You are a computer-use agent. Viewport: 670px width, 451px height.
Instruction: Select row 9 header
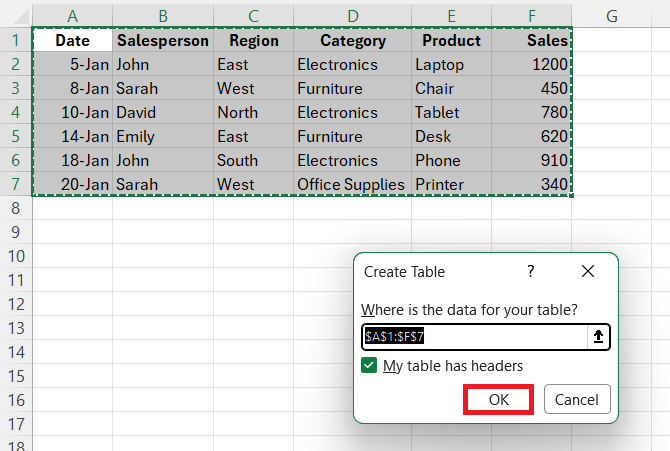tap(16, 232)
